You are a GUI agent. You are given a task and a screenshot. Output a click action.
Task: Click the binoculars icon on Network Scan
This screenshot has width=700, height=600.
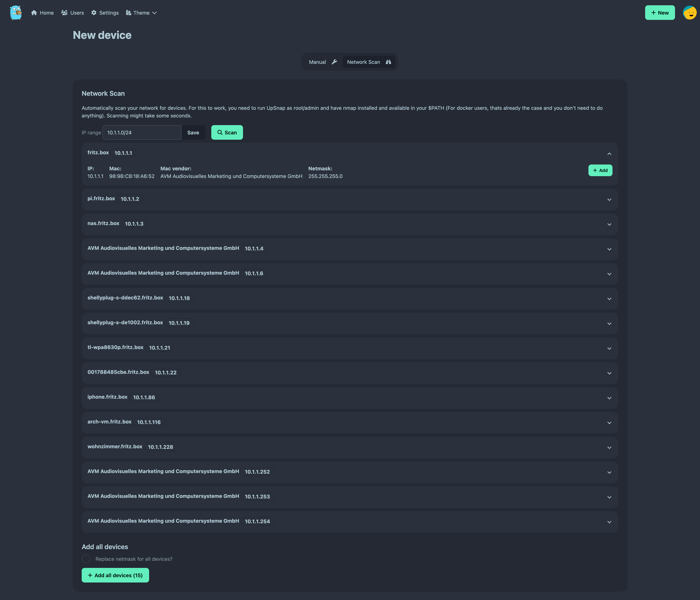pos(388,62)
